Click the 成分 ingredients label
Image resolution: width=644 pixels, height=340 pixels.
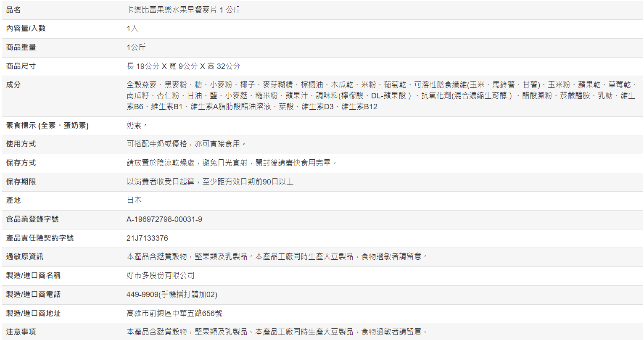coord(13,84)
